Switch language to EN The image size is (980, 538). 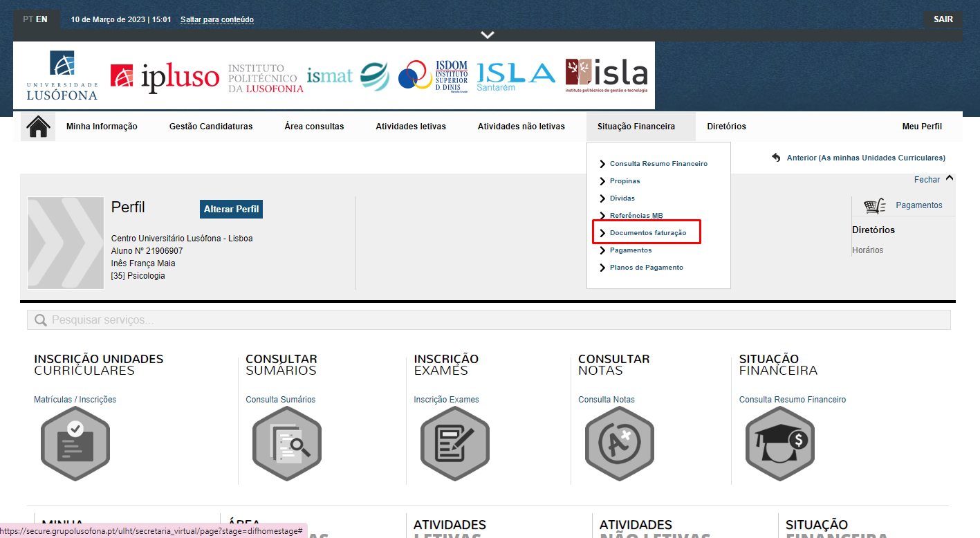click(x=42, y=19)
